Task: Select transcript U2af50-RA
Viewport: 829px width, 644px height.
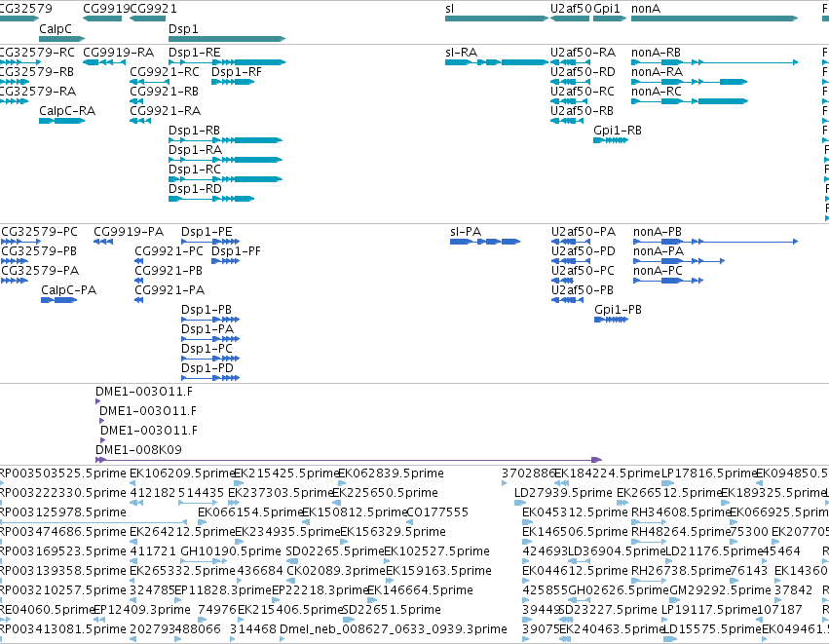Action: tap(570, 62)
